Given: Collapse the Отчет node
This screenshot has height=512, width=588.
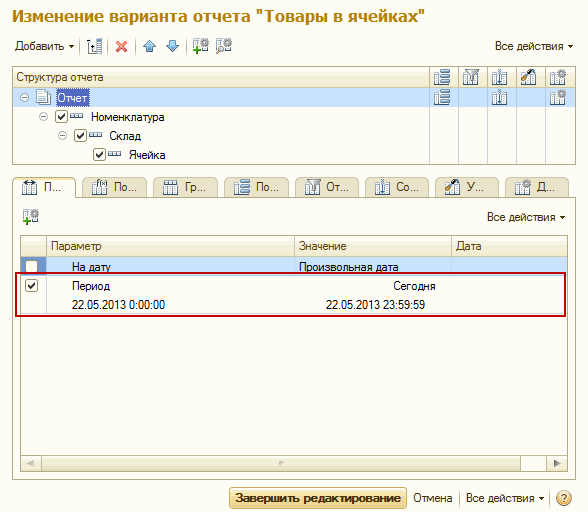Looking at the screenshot, I should (x=24, y=98).
